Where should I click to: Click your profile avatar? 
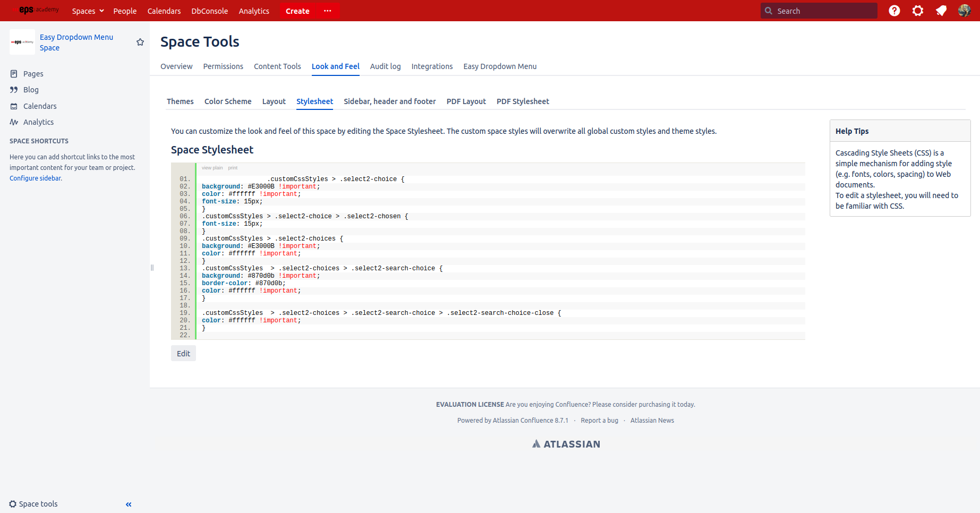click(x=964, y=11)
